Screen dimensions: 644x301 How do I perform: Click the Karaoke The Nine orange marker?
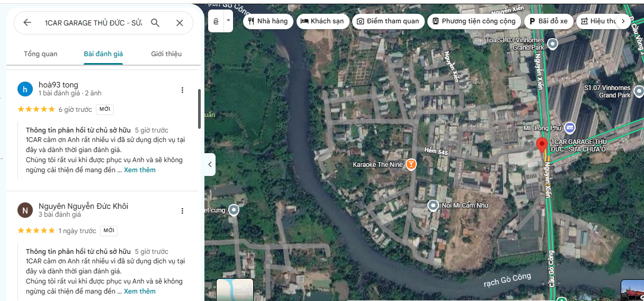pyautogui.click(x=410, y=164)
